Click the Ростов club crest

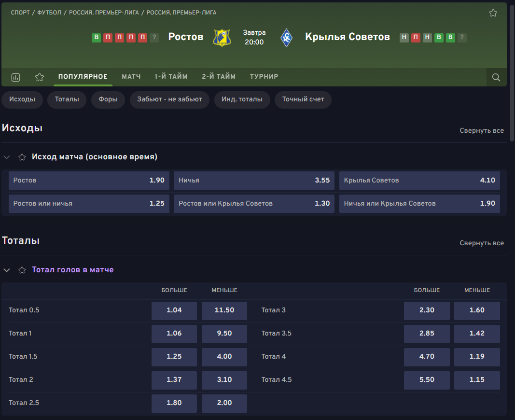(x=222, y=38)
